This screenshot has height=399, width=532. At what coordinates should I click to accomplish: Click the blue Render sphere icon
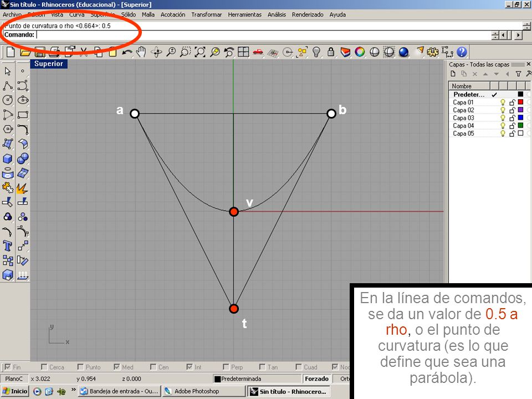click(x=404, y=52)
